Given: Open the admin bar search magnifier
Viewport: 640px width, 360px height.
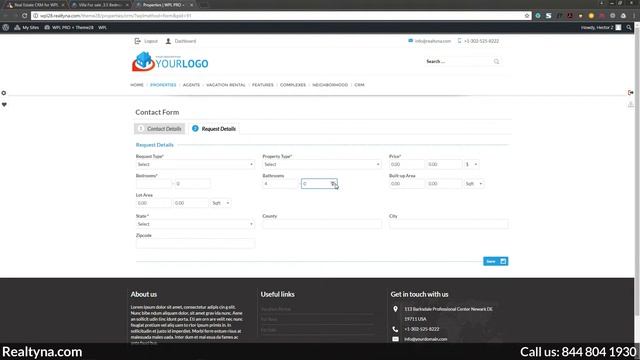Looking at the screenshot, I should [x=629, y=27].
